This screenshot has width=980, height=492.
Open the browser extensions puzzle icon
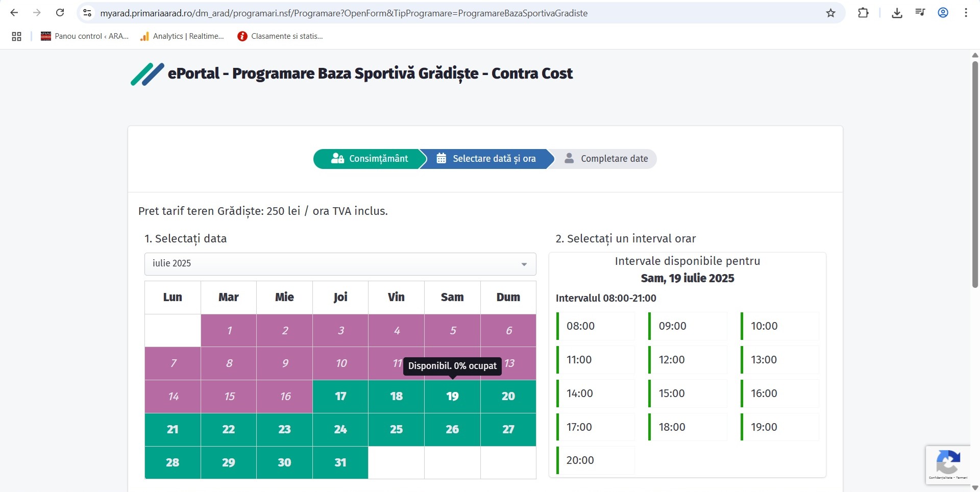[x=863, y=13]
